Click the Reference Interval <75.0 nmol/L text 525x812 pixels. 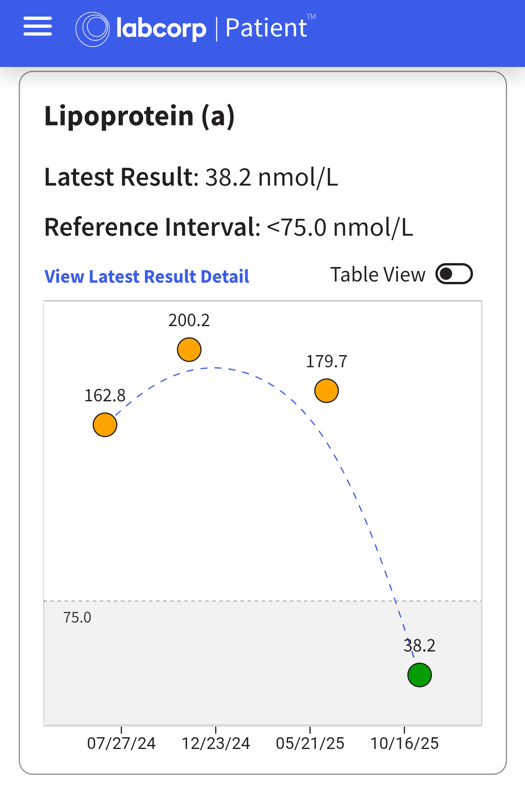pyautogui.click(x=228, y=227)
